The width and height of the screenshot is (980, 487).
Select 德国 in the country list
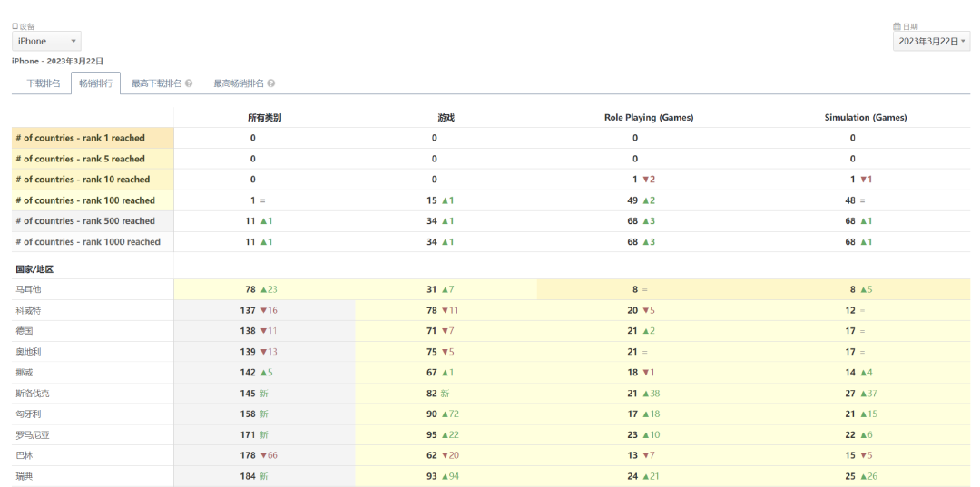coord(24,331)
